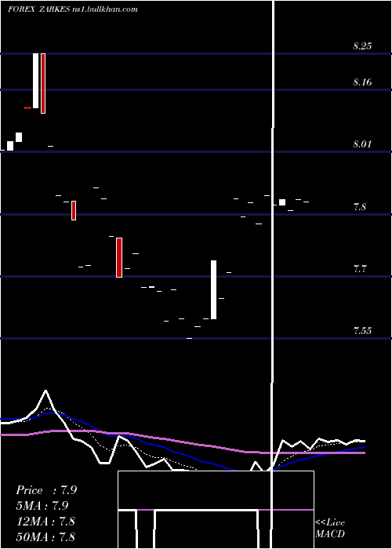Click the 50MA : 7.8 readout

[x=45, y=536]
